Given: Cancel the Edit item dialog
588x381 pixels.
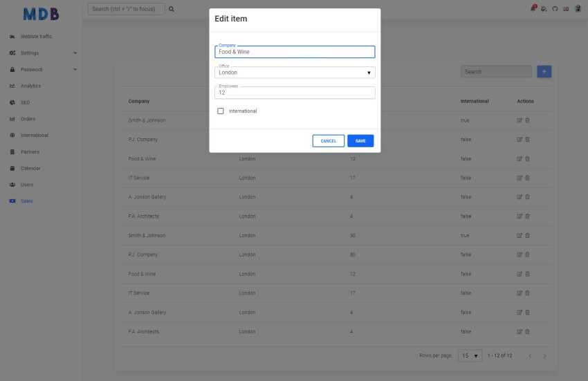Looking at the screenshot, I should click(x=328, y=141).
